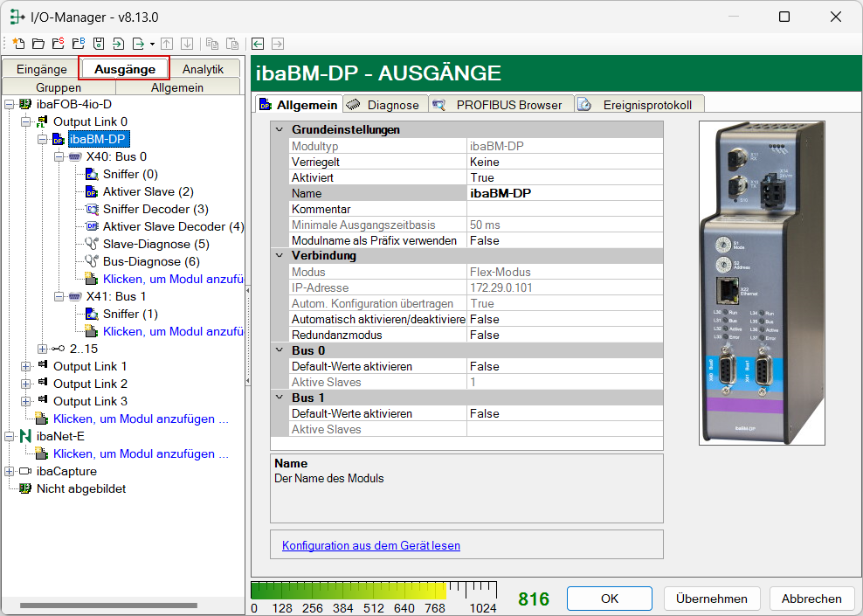The height and width of the screenshot is (616, 863).
Task: Click the Kommentar value field
Action: 564,209
